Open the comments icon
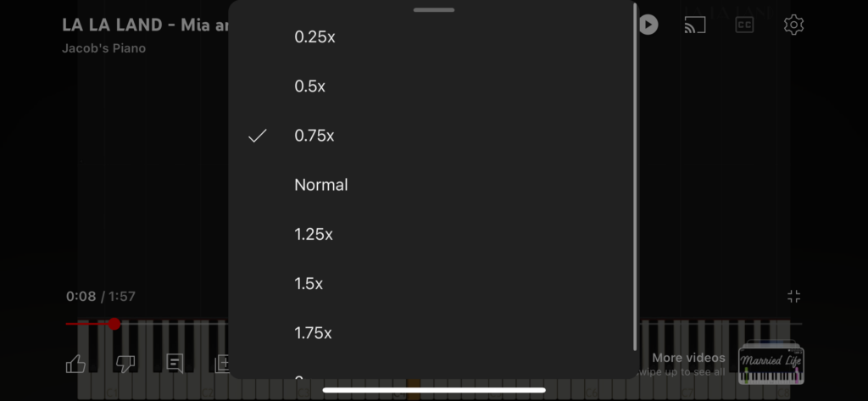The height and width of the screenshot is (401, 868). point(175,364)
